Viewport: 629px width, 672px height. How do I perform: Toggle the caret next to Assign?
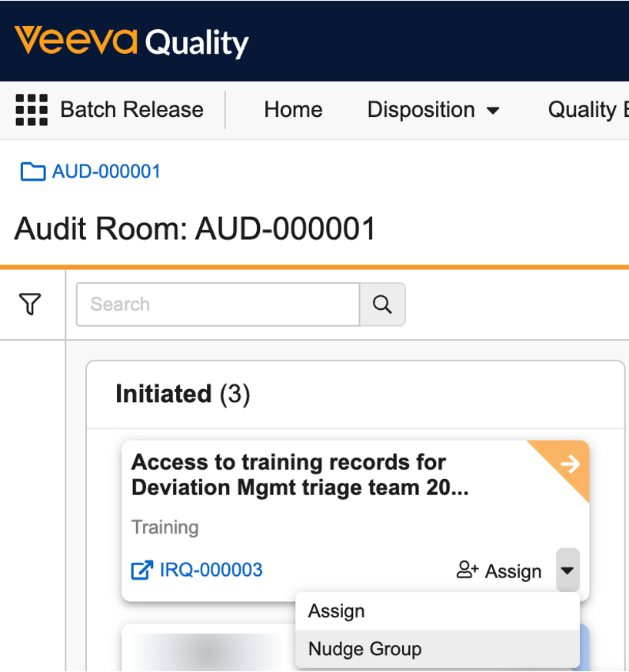tap(567, 571)
